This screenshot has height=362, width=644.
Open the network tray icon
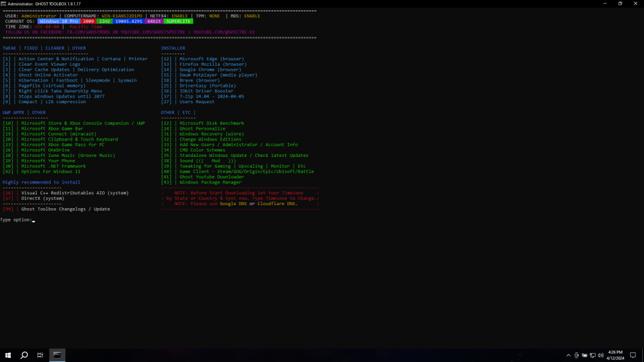[x=593, y=355]
